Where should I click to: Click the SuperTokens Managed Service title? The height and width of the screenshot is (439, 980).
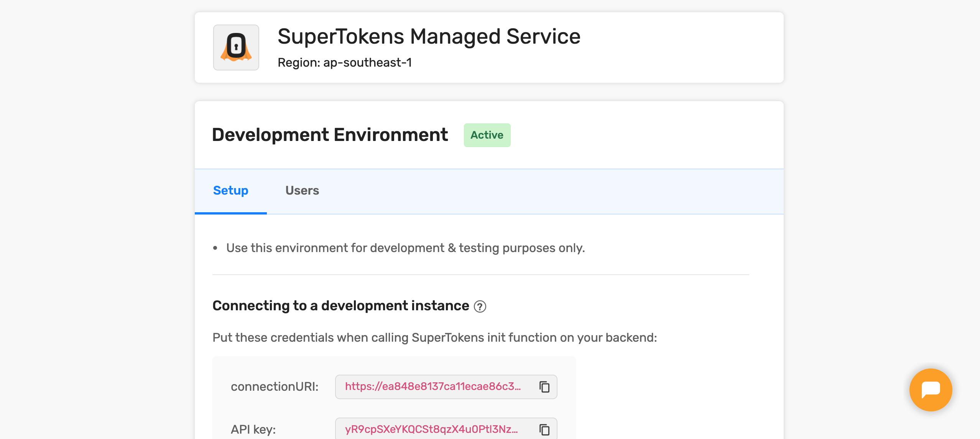pyautogui.click(x=429, y=36)
